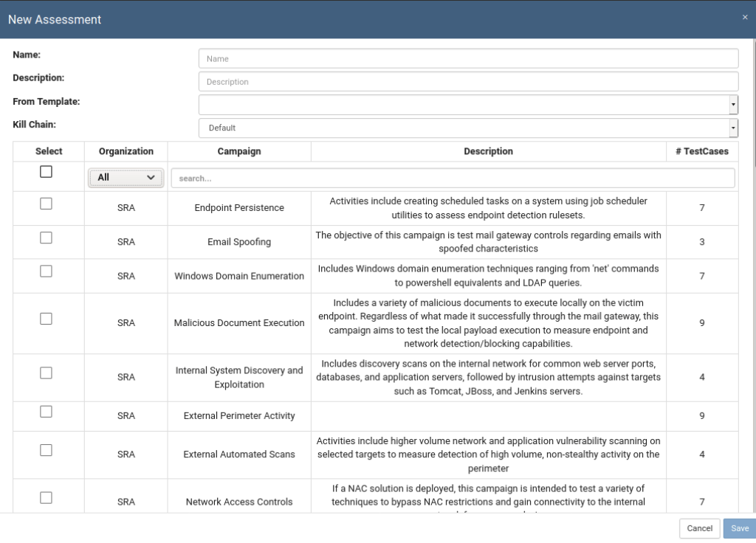Click the campaign search box
This screenshot has height=543, width=756.
pos(453,179)
